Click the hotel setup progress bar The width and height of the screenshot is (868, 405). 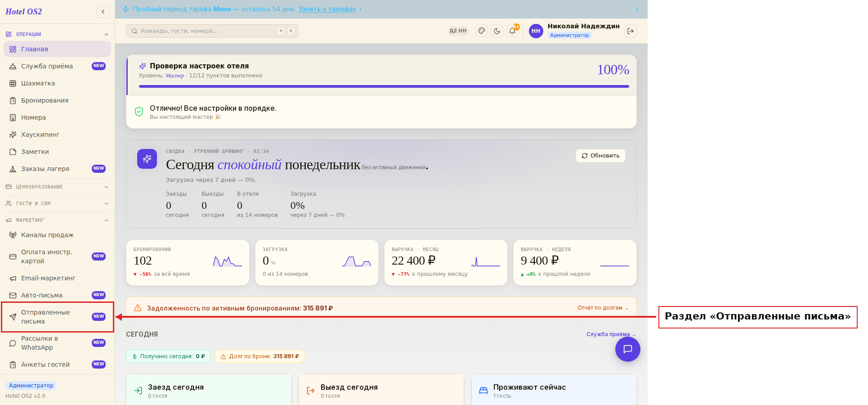(384, 86)
